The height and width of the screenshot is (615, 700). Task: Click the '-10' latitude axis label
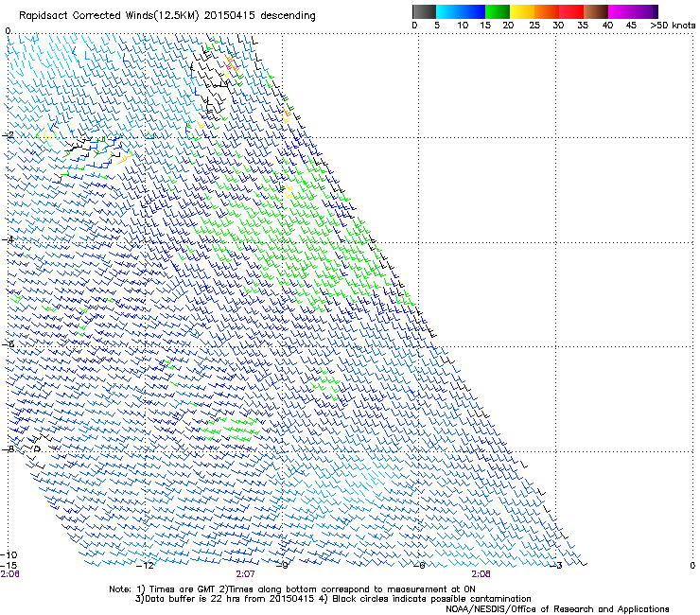[x=9, y=554]
